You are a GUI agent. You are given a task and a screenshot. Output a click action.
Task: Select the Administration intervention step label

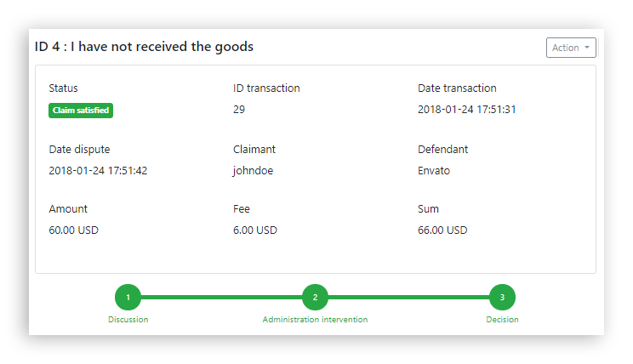pos(315,320)
